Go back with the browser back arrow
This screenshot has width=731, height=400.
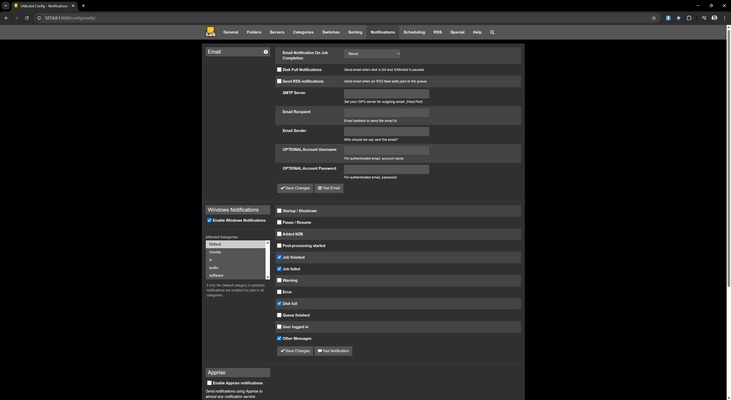6,18
